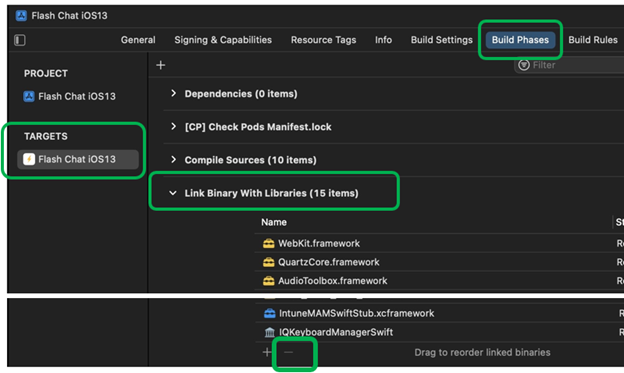
Task: Expand Dependencies (0 items) section
Action: (x=173, y=94)
